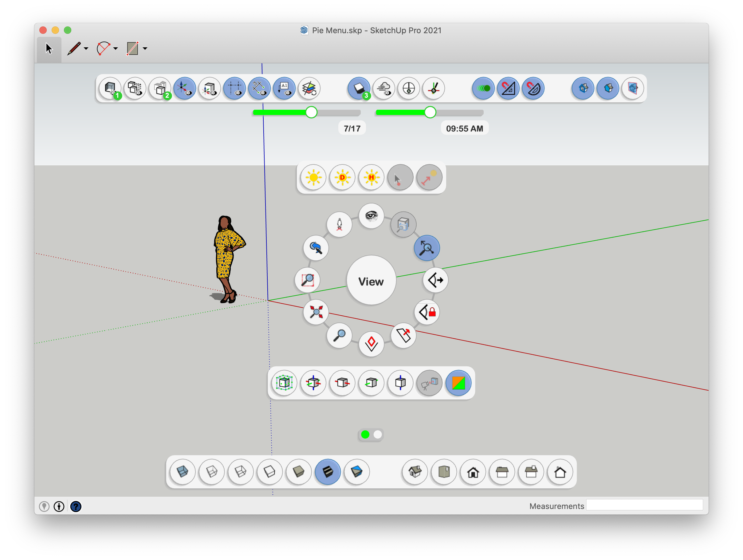743x560 pixels.
Task: Open the Line tool dropdown
Action: click(86, 49)
